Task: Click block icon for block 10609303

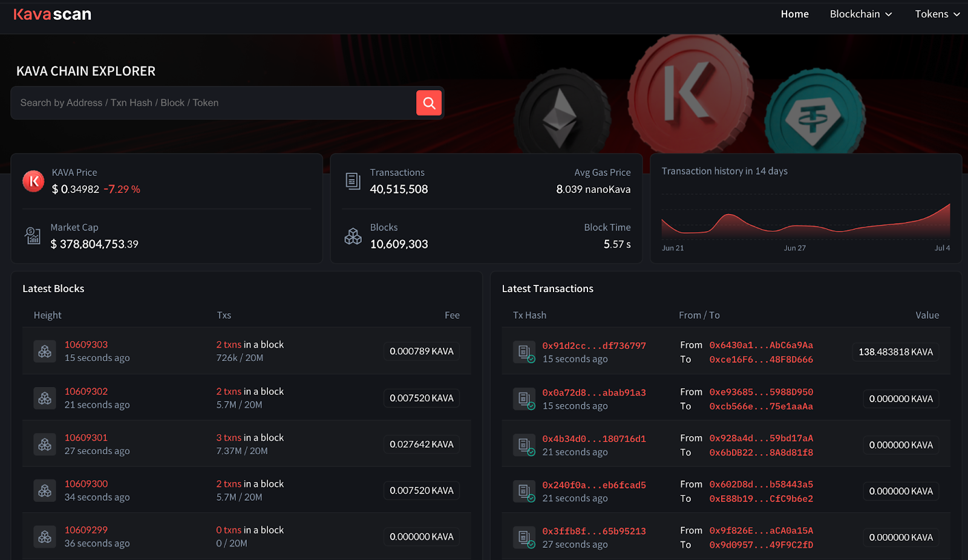Action: [x=45, y=351]
